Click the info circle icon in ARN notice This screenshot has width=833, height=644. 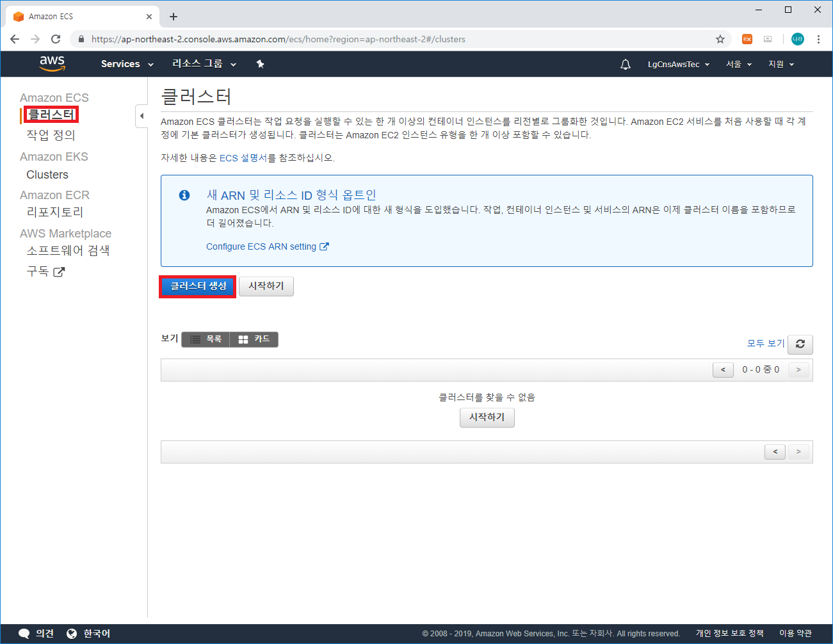coord(184,195)
